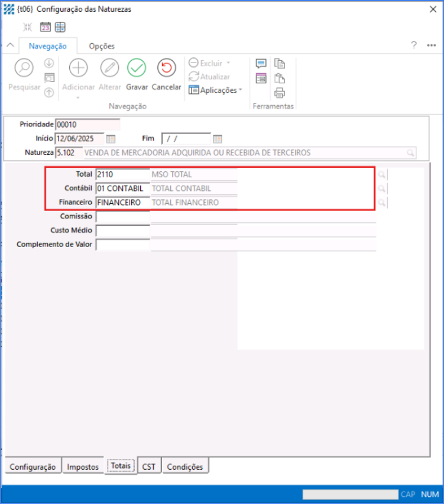444x504 pixels.
Task: Click the paste clipboard icon in Ferramentas
Action: click(280, 78)
